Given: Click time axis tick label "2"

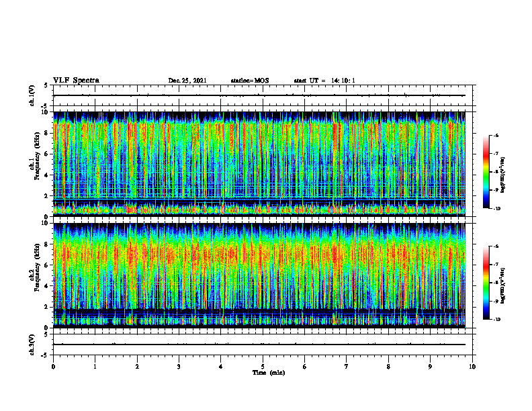Looking at the screenshot, I should (137, 367).
